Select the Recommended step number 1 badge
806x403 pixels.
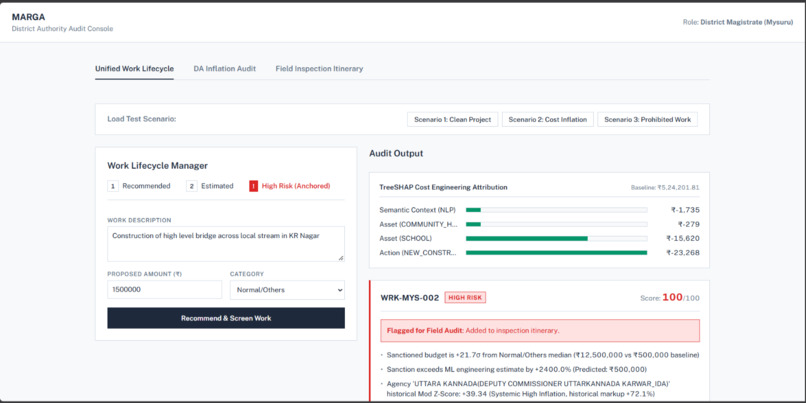click(113, 186)
